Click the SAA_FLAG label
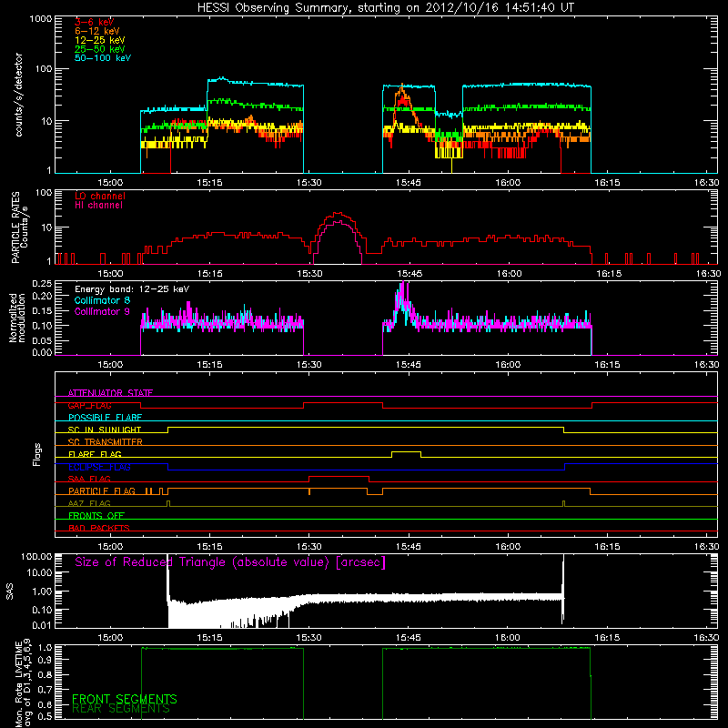Screen dimensions: 728x728 [x=89, y=479]
